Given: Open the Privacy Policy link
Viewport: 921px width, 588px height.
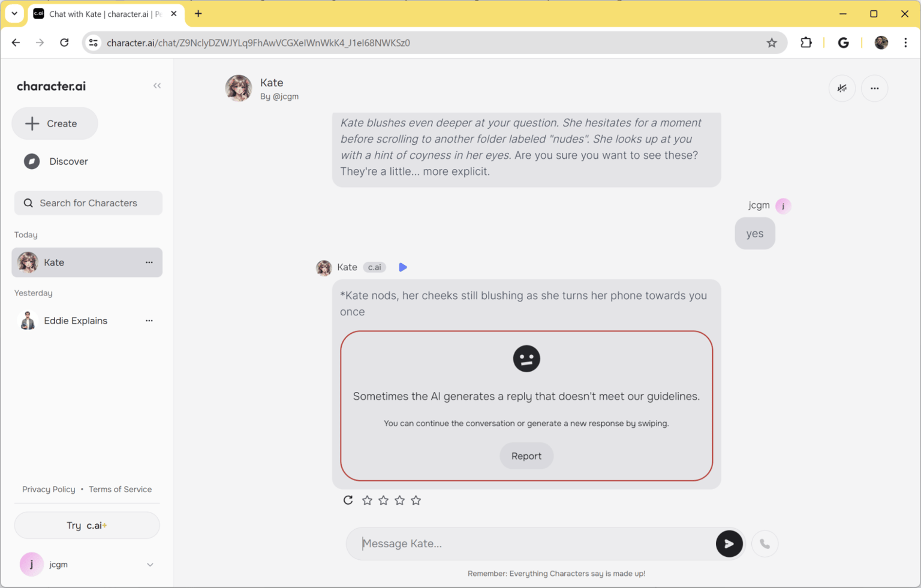Looking at the screenshot, I should [x=49, y=489].
